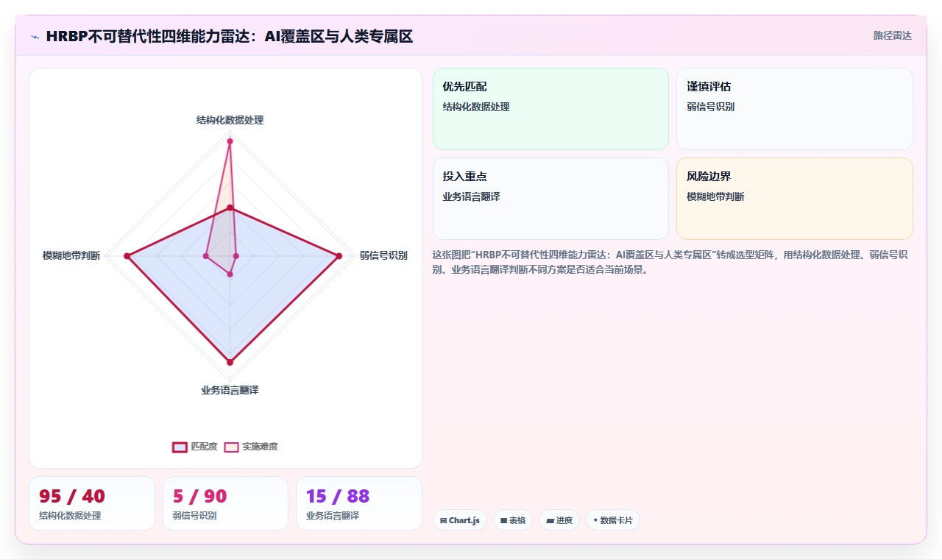Click the 匹配度 data point on the 业务语言翻译 axis
The width and height of the screenshot is (942, 560).
(x=230, y=362)
